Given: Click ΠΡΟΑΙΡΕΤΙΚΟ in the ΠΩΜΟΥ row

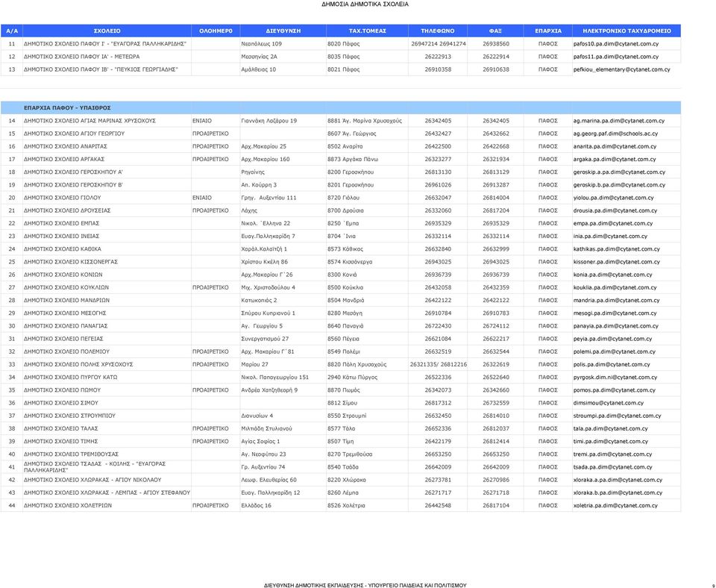Looking at the screenshot, I should tap(210, 390).
